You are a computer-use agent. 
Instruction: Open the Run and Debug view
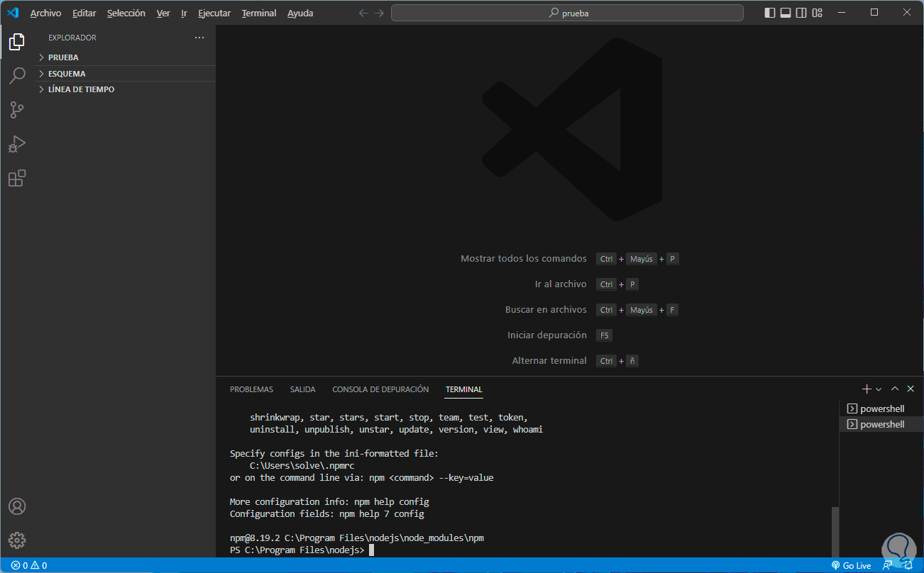pyautogui.click(x=17, y=144)
